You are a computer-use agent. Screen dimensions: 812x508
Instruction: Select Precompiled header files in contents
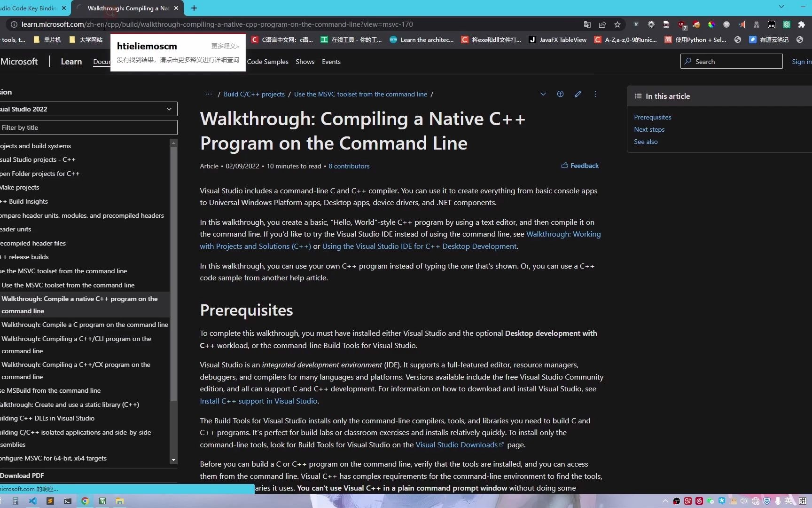33,243
